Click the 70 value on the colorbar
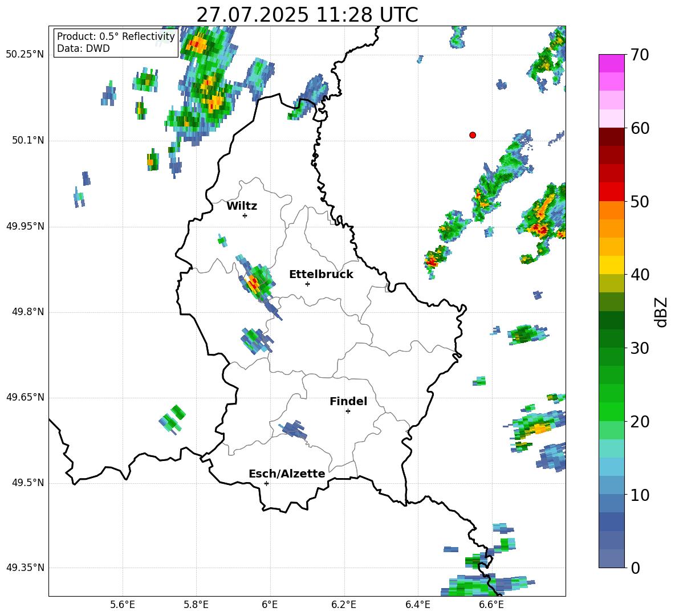 pyautogui.click(x=640, y=55)
